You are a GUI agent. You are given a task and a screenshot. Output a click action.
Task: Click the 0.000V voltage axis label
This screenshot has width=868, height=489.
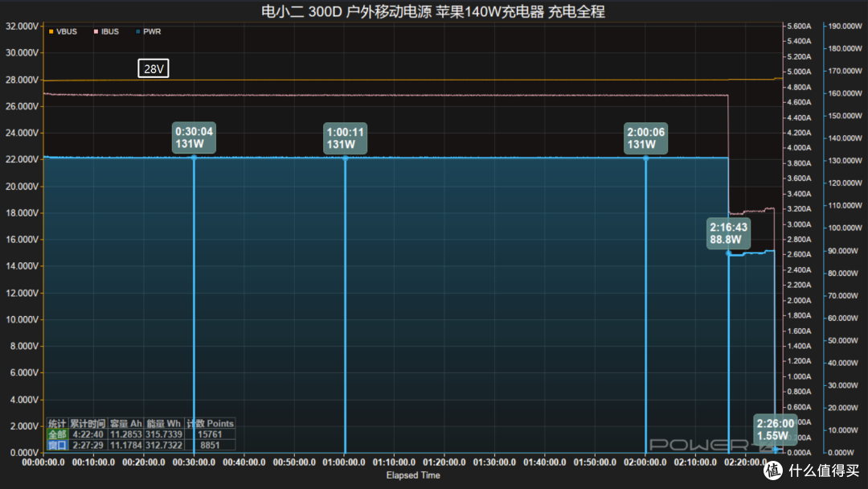pyautogui.click(x=24, y=453)
